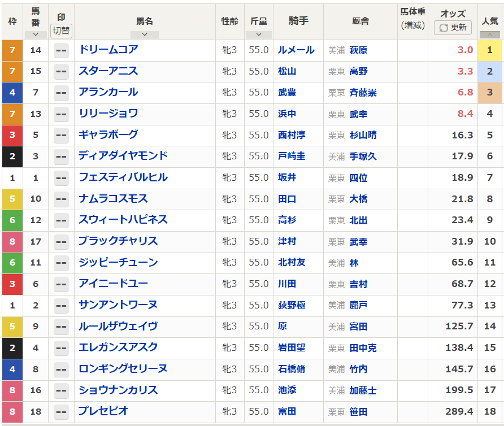
Task: Open the mark selector for プレセピオ
Action: click(61, 411)
